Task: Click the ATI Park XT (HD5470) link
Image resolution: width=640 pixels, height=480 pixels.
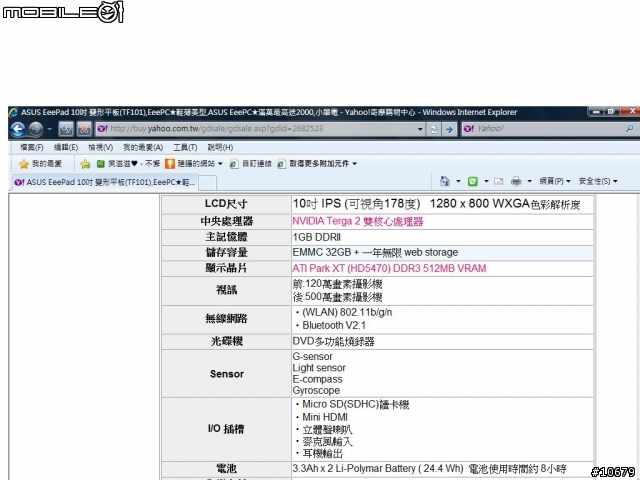Action: 389,268
